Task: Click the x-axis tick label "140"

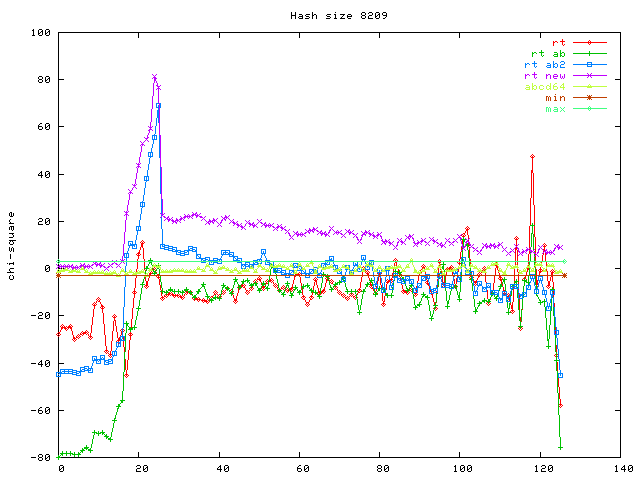Action: pos(623,469)
